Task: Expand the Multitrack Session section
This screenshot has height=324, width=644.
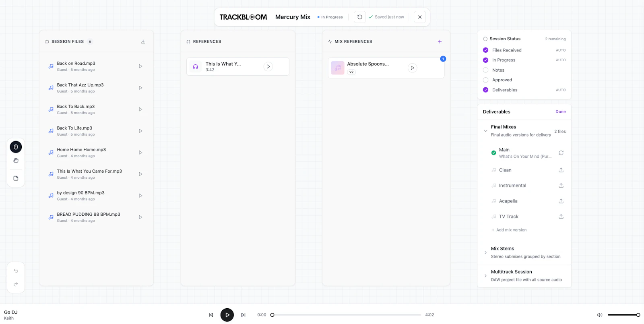Action: click(x=485, y=276)
